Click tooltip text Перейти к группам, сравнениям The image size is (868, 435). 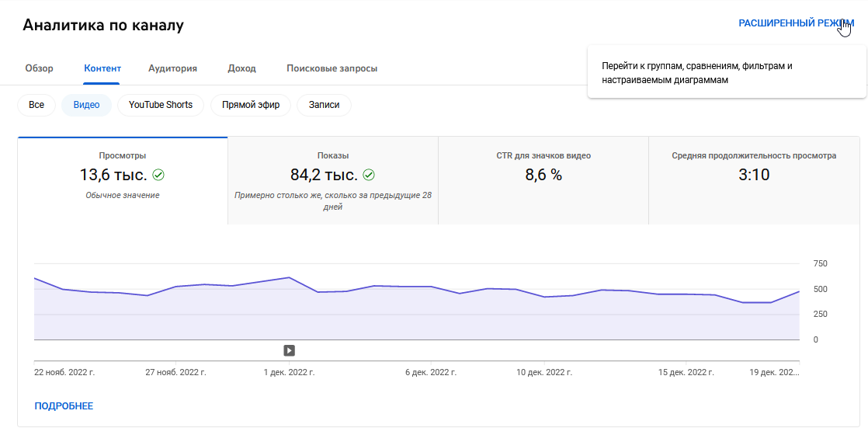(x=697, y=72)
